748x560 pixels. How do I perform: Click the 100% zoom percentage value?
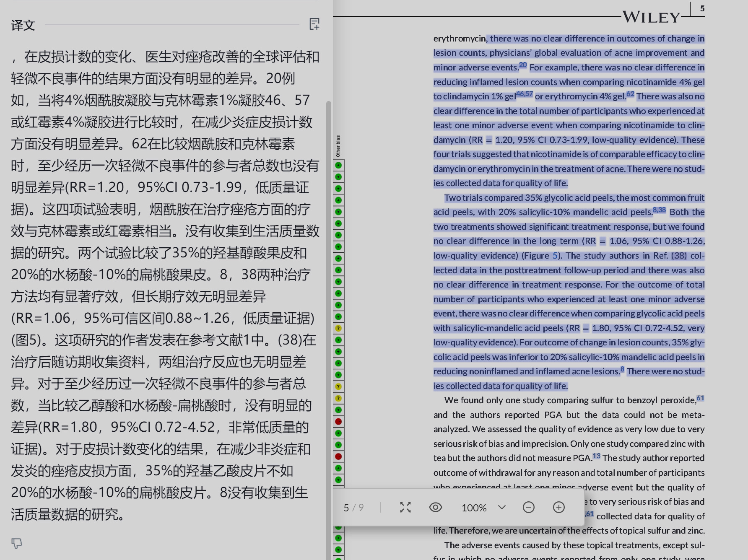(474, 508)
